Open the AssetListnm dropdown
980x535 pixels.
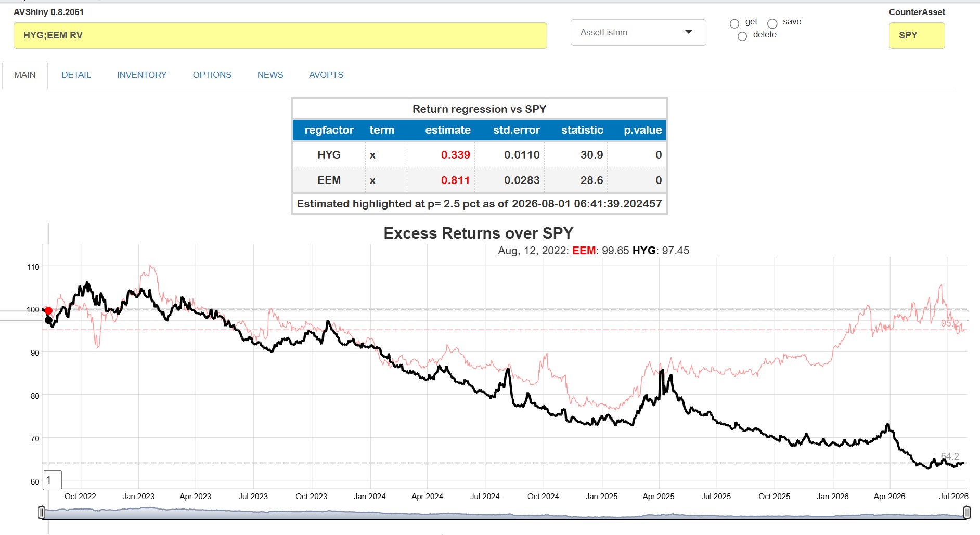coord(638,32)
